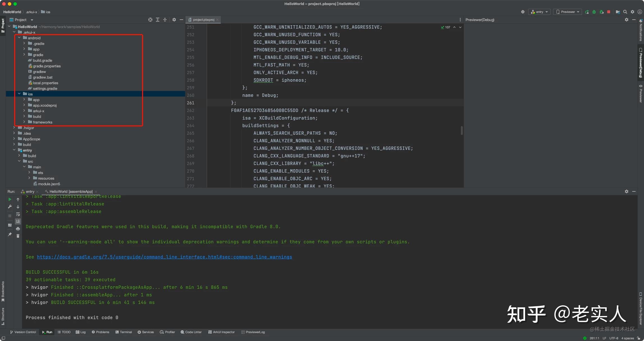Image resolution: width=644 pixels, height=341 pixels.
Task: Open editor tab more-options menu
Action: [460, 20]
